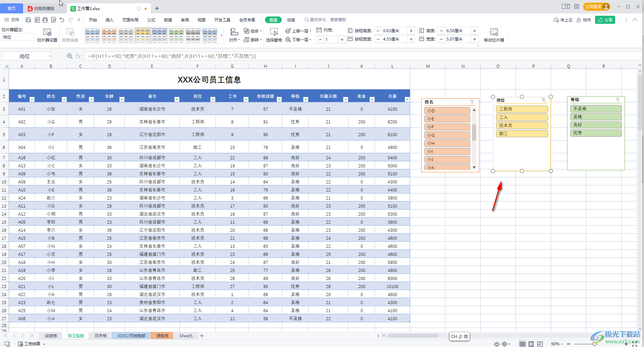644x347 pixels.
Task: Toggle 助工 item in 岗位 slicer
Action: [522, 133]
